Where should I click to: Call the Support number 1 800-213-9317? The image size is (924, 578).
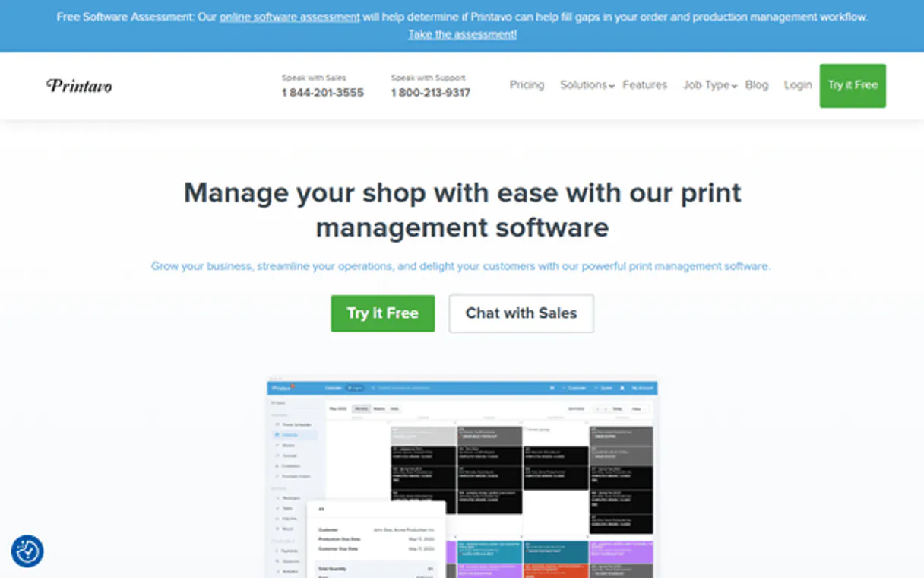pyautogui.click(x=430, y=93)
